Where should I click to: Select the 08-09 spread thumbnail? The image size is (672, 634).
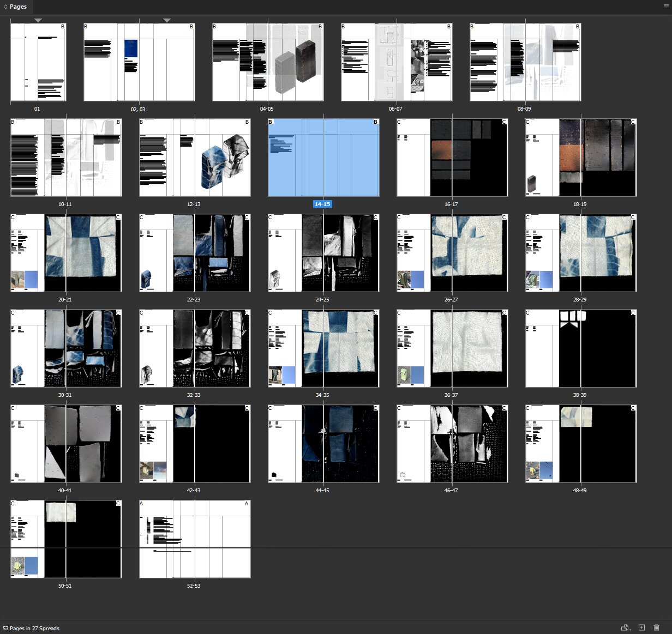[525, 62]
